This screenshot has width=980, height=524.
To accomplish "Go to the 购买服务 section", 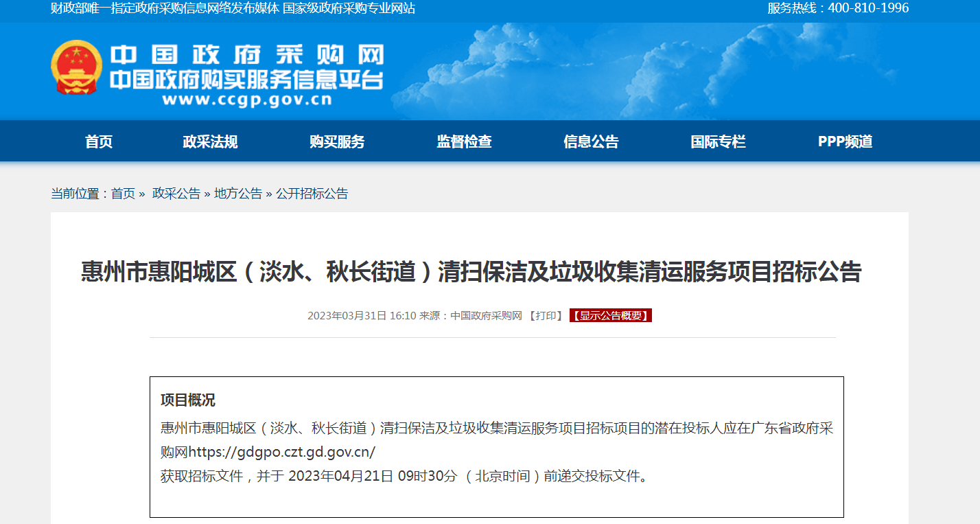I will tap(337, 141).
